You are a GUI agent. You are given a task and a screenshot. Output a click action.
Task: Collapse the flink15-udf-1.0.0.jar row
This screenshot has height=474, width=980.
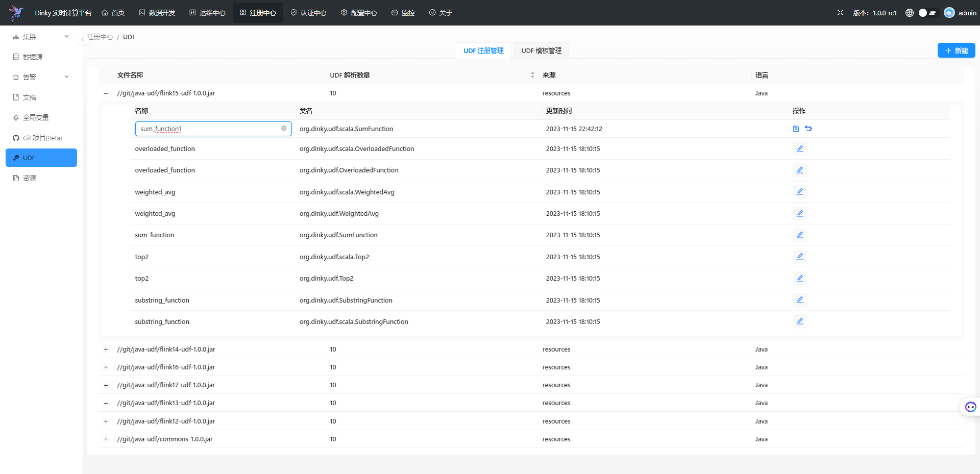click(106, 93)
